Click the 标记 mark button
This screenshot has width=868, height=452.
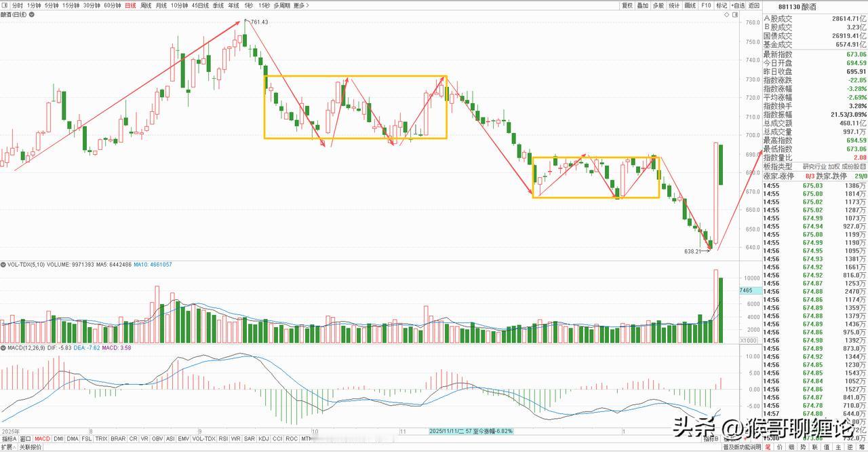pyautogui.click(x=722, y=5)
